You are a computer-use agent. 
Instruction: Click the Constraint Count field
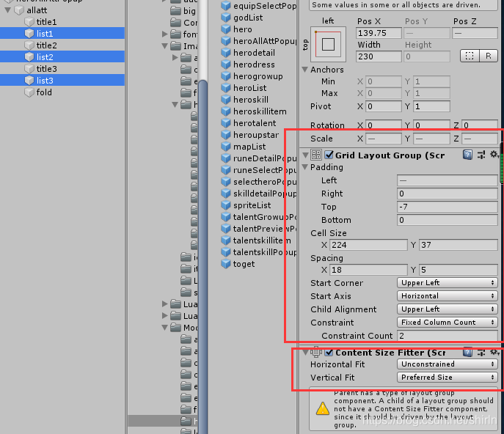(x=447, y=336)
